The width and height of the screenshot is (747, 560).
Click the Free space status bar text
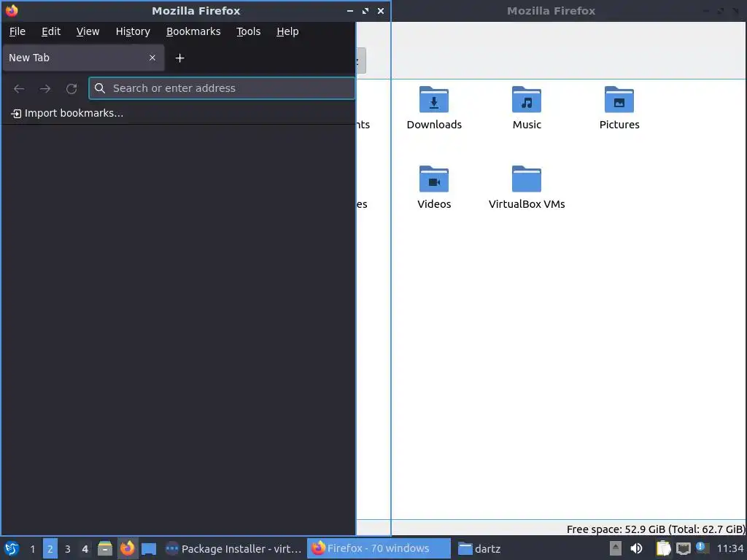pyautogui.click(x=656, y=529)
